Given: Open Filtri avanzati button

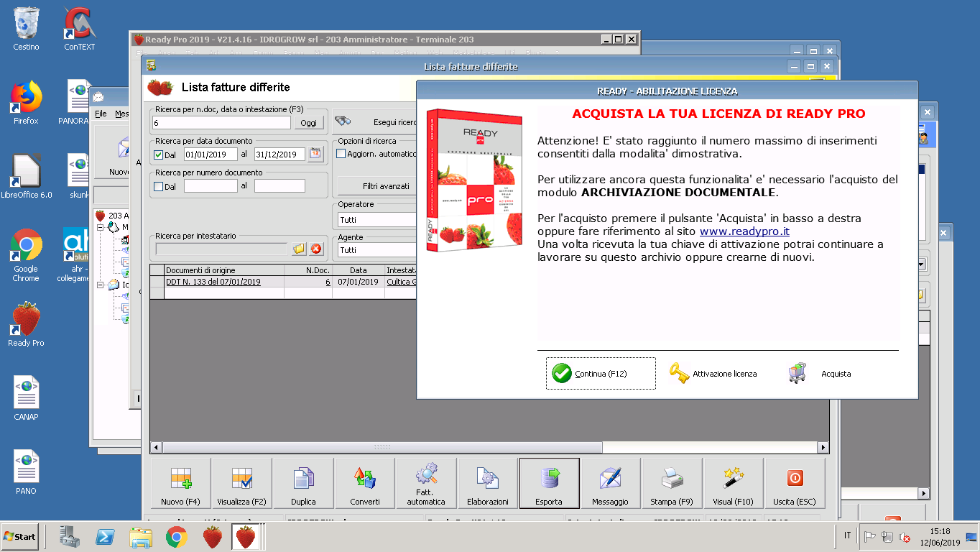Looking at the screenshot, I should [x=377, y=186].
